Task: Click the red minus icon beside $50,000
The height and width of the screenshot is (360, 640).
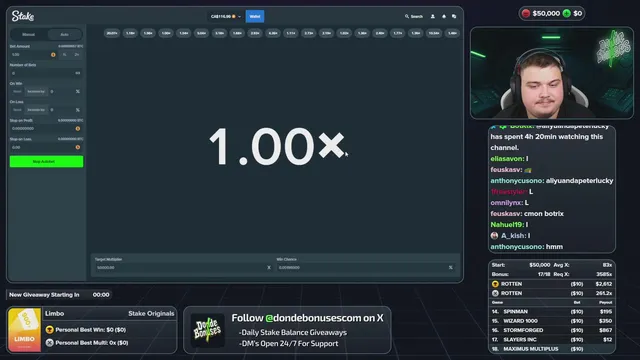Action: (526, 13)
